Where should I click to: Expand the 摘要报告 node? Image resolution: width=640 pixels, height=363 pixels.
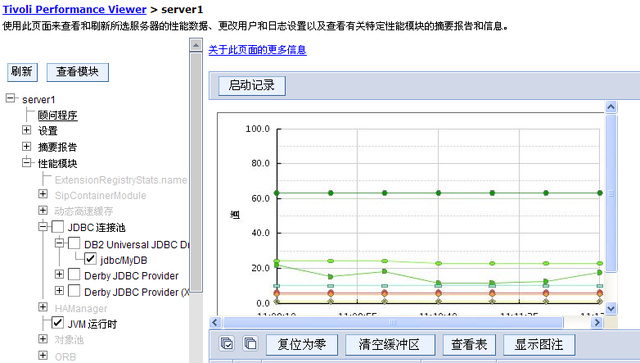[x=27, y=146]
